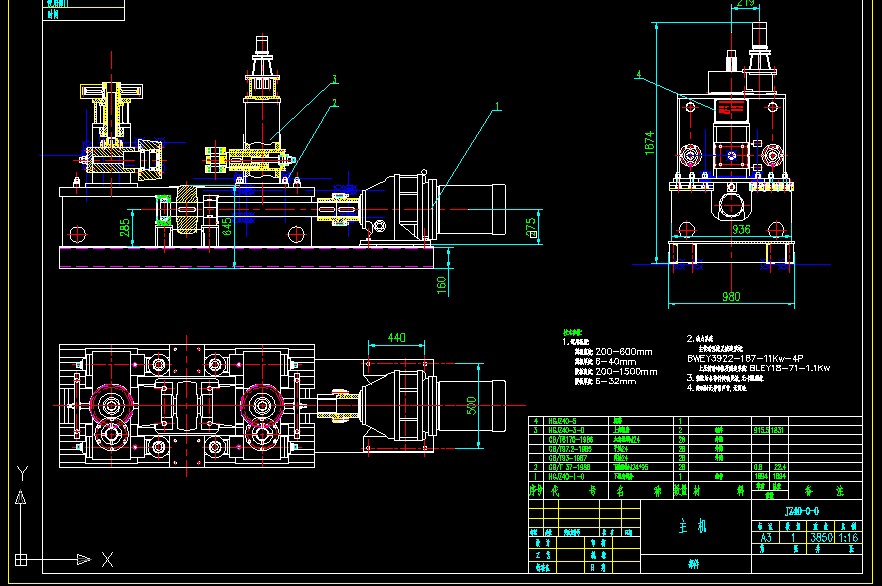Select part balloon number 2
The width and height of the screenshot is (882, 586).
335,102
